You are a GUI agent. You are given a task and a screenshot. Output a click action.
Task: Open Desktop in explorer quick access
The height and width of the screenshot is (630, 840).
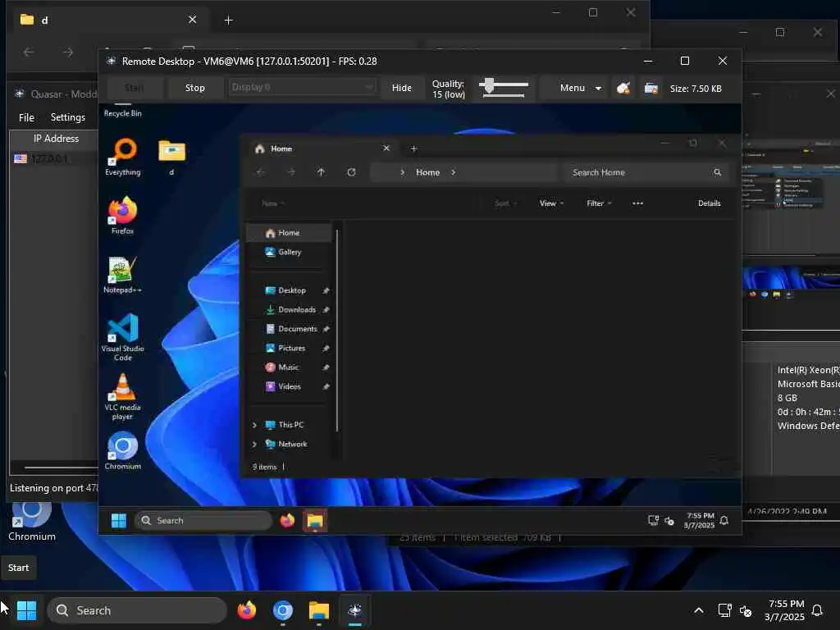tap(292, 290)
